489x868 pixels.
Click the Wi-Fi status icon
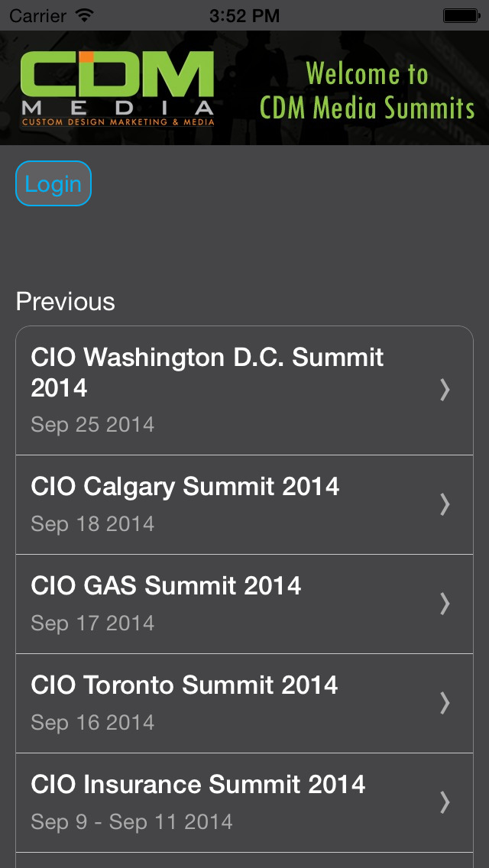(x=85, y=15)
